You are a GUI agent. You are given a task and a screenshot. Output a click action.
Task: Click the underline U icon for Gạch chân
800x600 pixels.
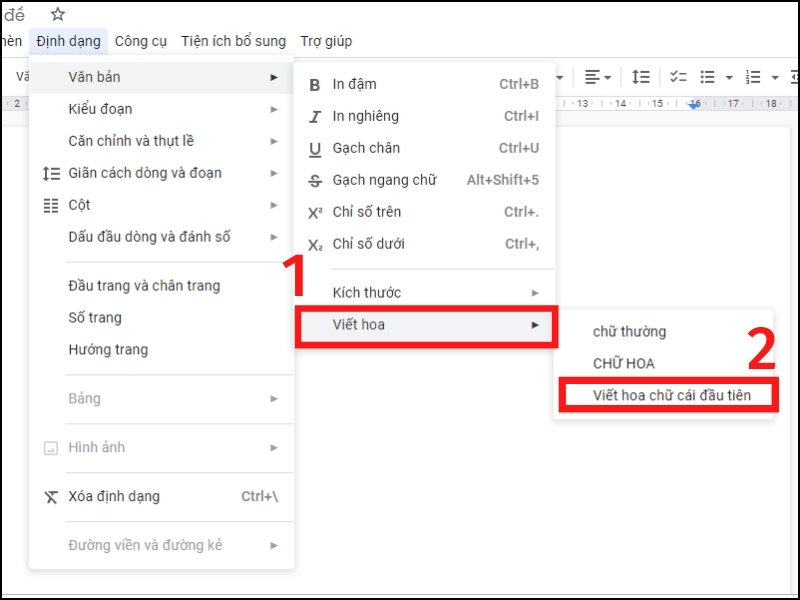pos(315,149)
